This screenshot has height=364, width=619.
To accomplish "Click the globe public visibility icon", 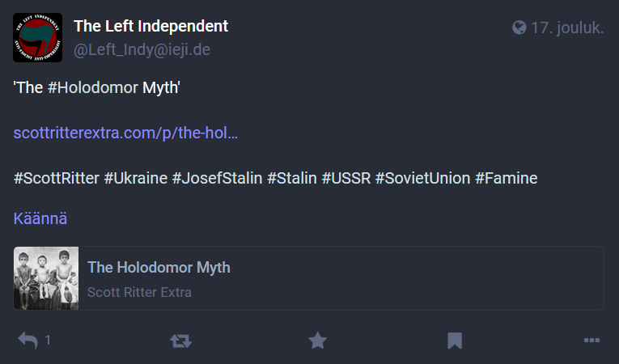I will point(519,28).
